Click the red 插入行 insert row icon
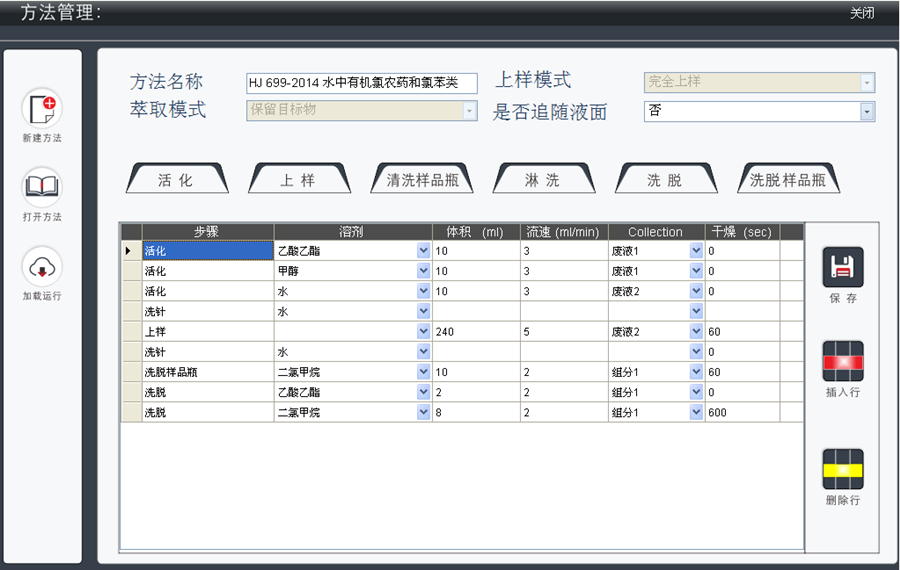 point(842,362)
